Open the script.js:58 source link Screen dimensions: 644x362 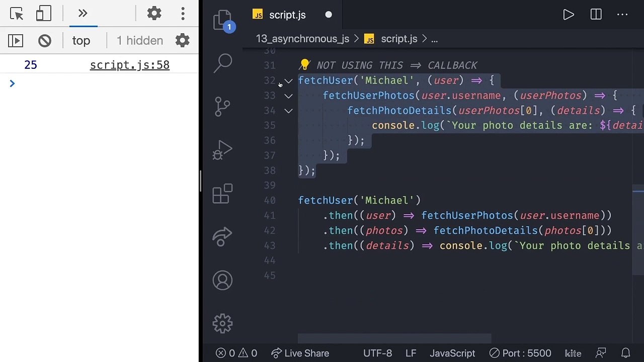[x=130, y=65]
